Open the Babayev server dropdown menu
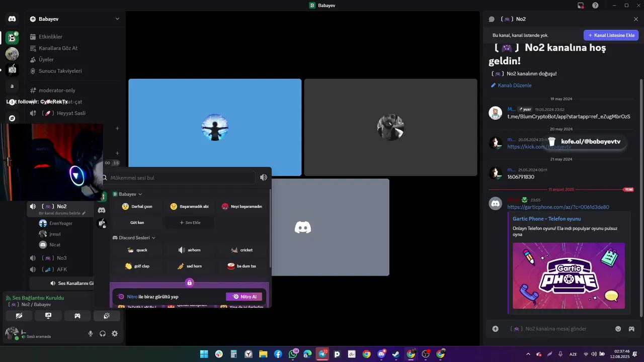The height and width of the screenshot is (362, 644). 75,19
